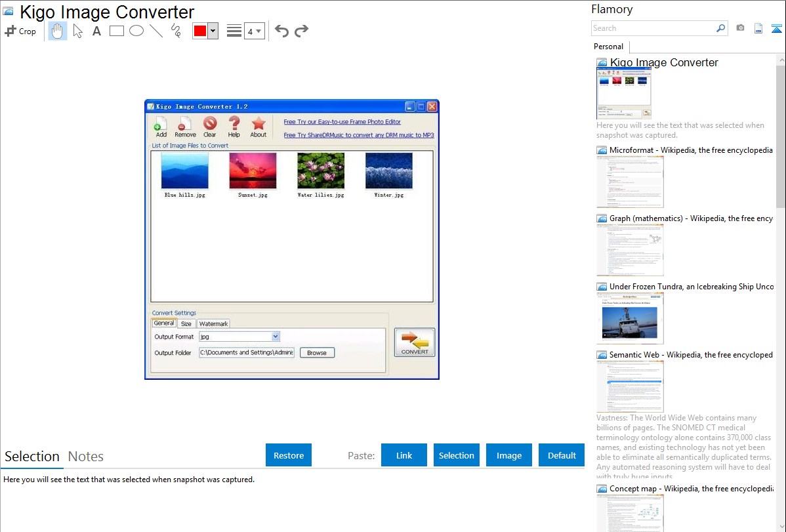
Task: Select the arrow pointer tool
Action: point(78,31)
